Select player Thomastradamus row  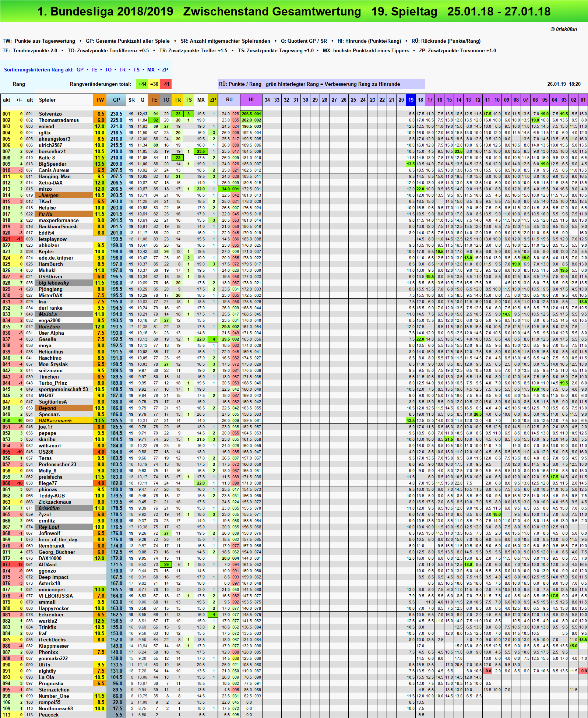(x=59, y=120)
